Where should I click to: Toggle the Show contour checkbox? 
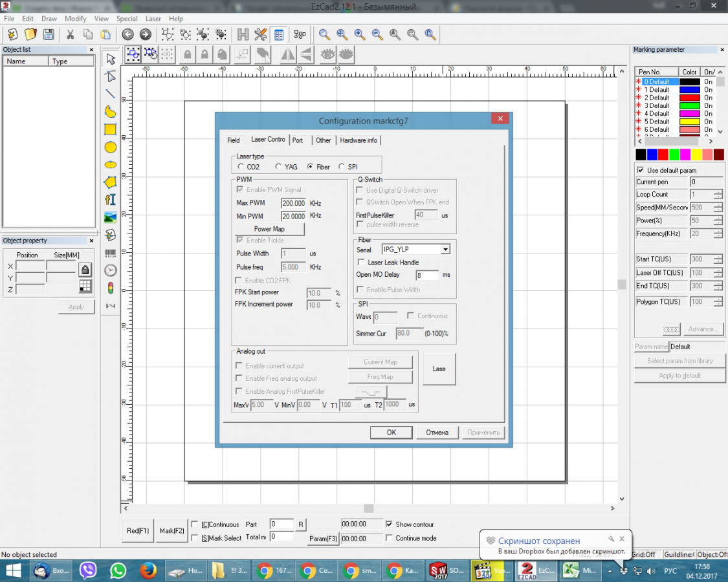pyautogui.click(x=390, y=524)
